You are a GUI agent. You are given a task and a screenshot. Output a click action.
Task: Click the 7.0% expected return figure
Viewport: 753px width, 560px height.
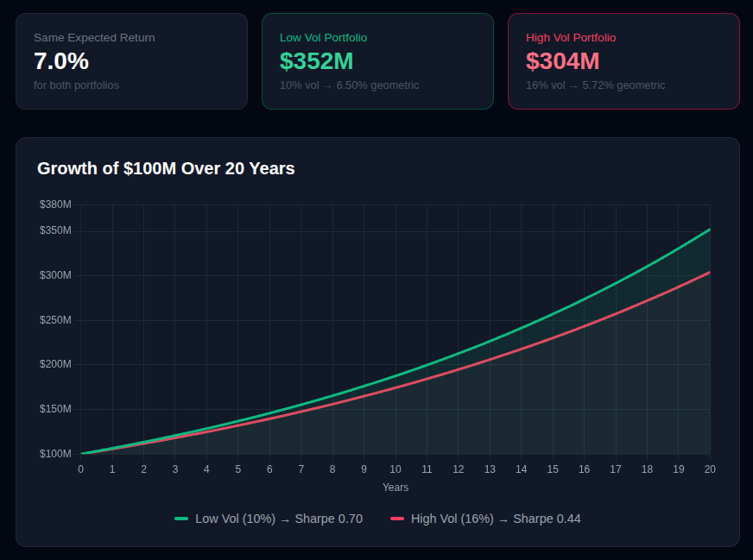point(61,61)
